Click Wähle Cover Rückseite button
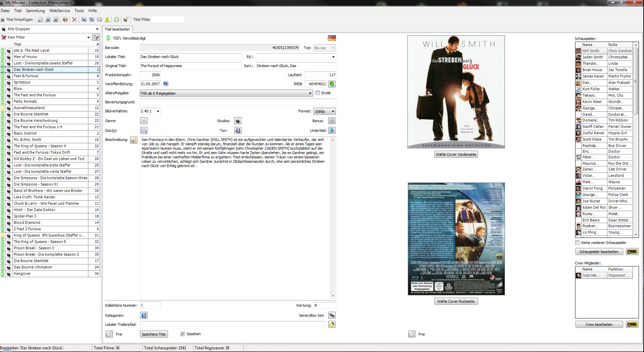This screenshot has height=352, width=644. (x=456, y=301)
